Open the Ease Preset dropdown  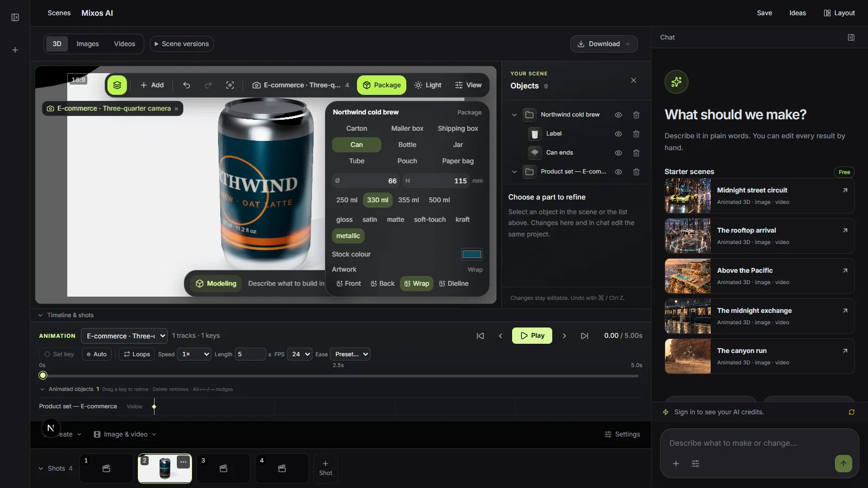(x=350, y=354)
